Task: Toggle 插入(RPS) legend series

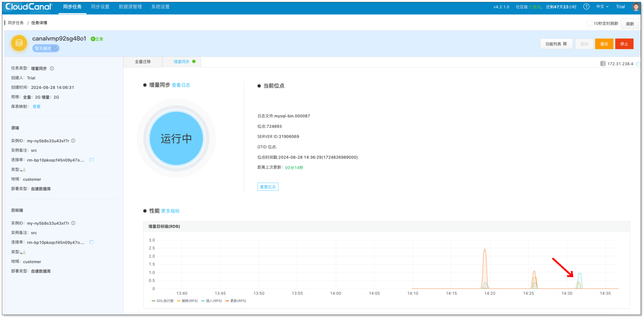Action: tap(212, 301)
